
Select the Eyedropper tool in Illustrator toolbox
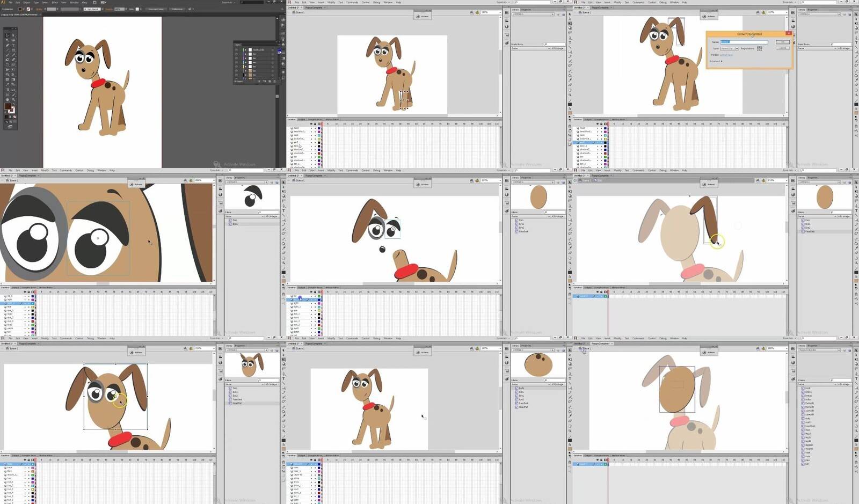point(7,84)
